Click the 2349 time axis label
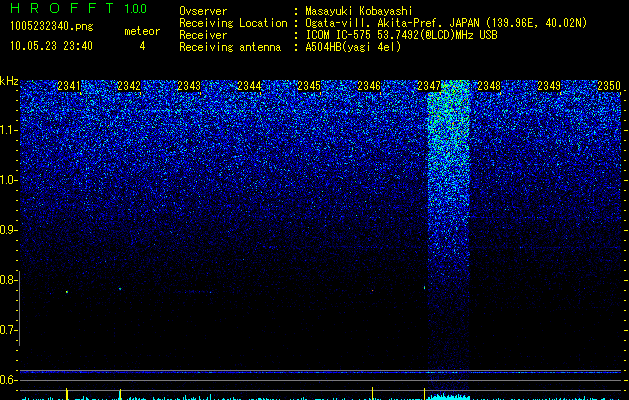This screenshot has height=400, width=629. 549,86
